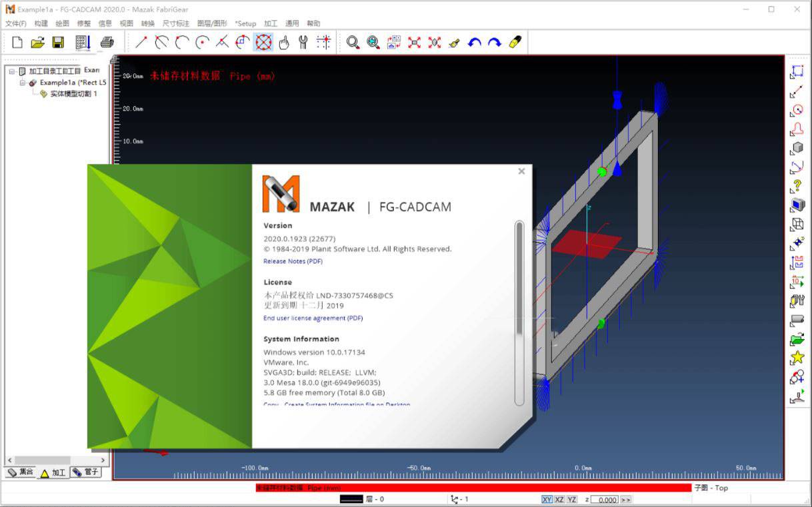Screen dimensions: 812x507
Task: Click the line color swatch beside 层 - 0
Action: pyautogui.click(x=351, y=499)
